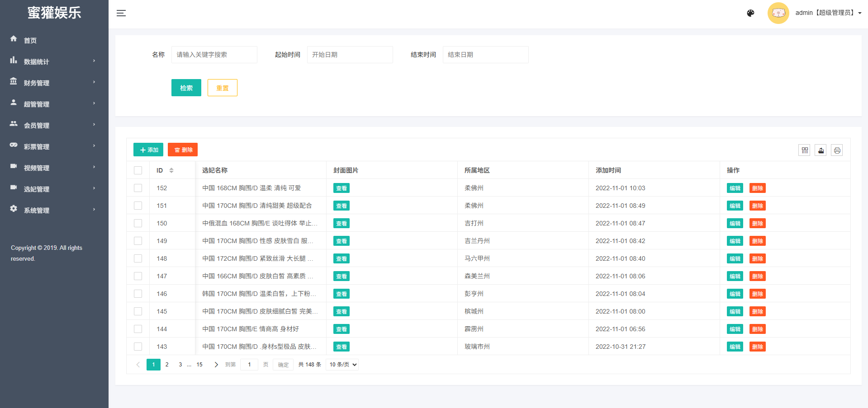Viewport: 868px width, 408px height.
Task: Click the orange 删除 batch delete button
Action: pyautogui.click(x=183, y=150)
